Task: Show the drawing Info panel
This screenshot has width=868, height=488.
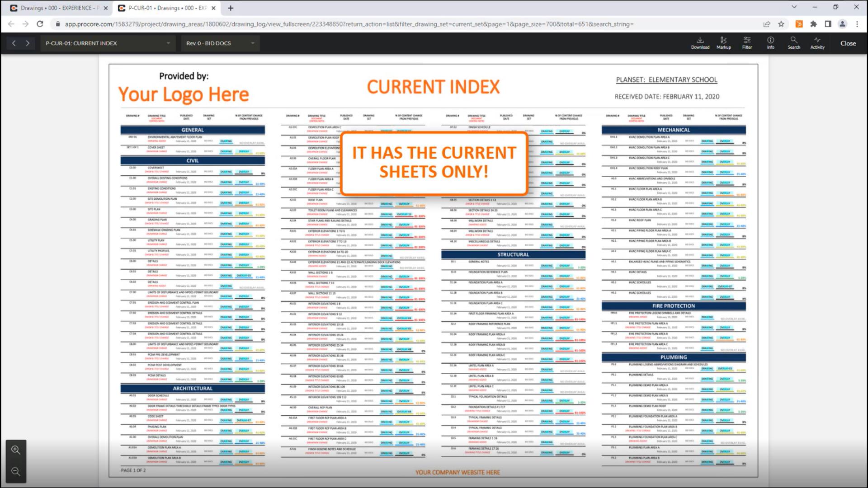Action: pyautogui.click(x=770, y=43)
